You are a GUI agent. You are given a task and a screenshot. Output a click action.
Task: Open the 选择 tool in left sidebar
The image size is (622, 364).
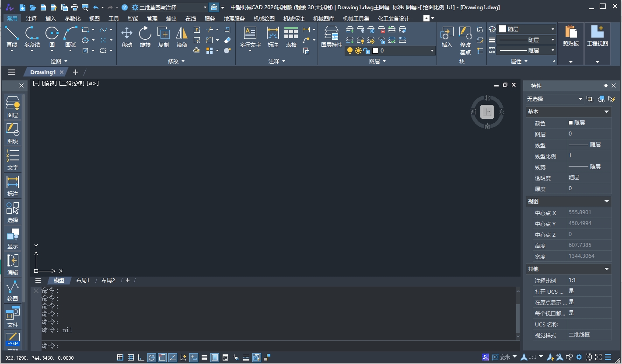[13, 212]
